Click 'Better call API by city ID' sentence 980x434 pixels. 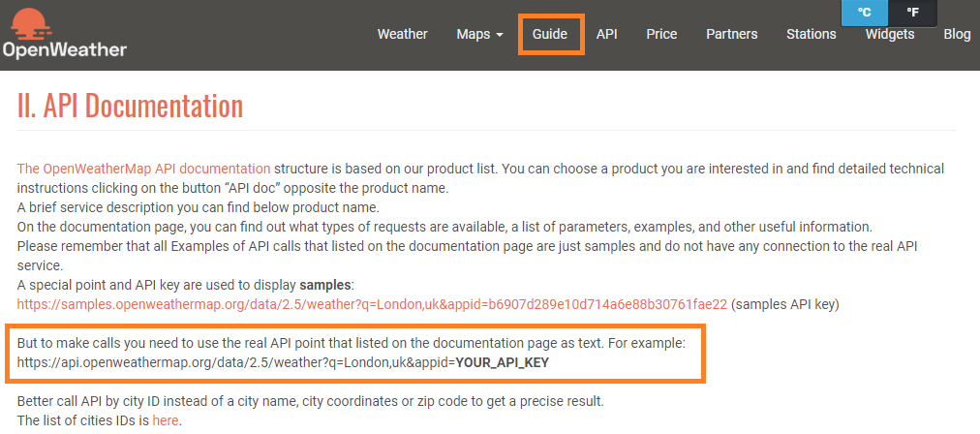coord(311,401)
